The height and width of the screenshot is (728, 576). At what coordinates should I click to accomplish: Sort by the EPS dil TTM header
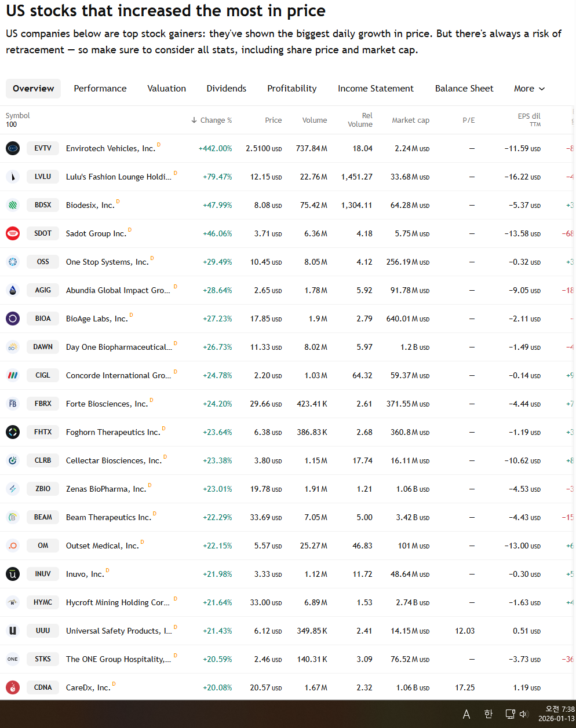pyautogui.click(x=529, y=120)
